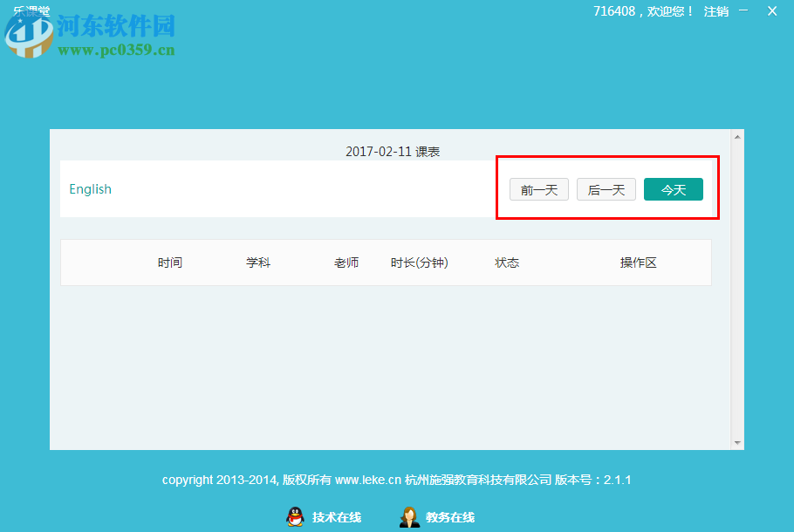Image resolution: width=794 pixels, height=532 pixels.
Task: Click the copyright www.leke.cn footer text
Action: (396, 480)
